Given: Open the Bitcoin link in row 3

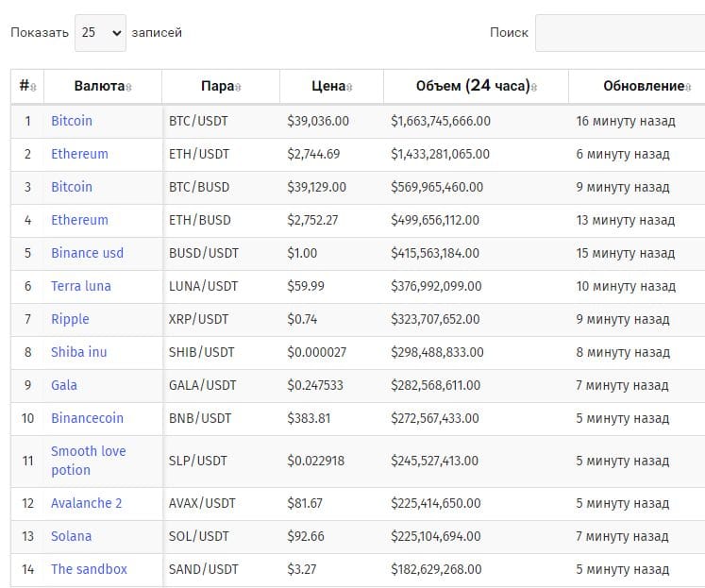Looking at the screenshot, I should point(72,187).
